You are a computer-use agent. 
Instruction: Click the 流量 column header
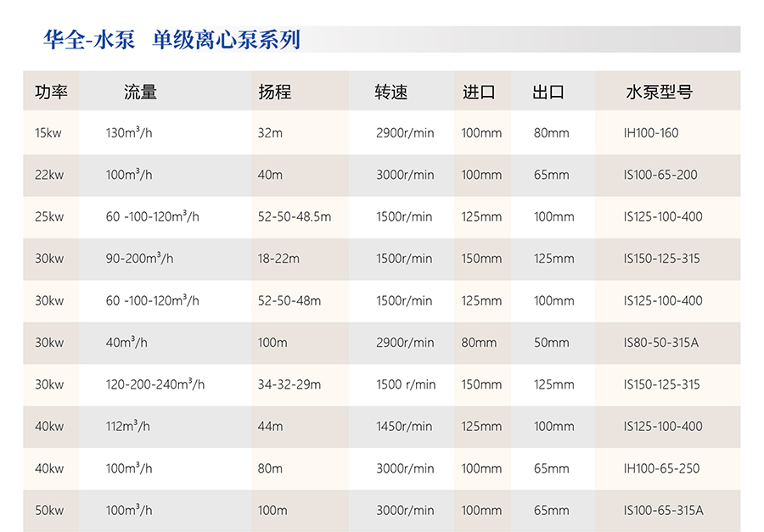click(x=140, y=92)
